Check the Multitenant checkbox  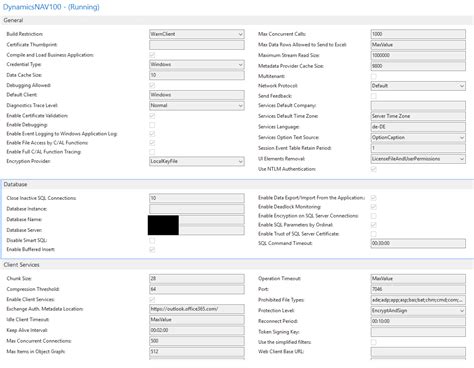(x=374, y=76)
